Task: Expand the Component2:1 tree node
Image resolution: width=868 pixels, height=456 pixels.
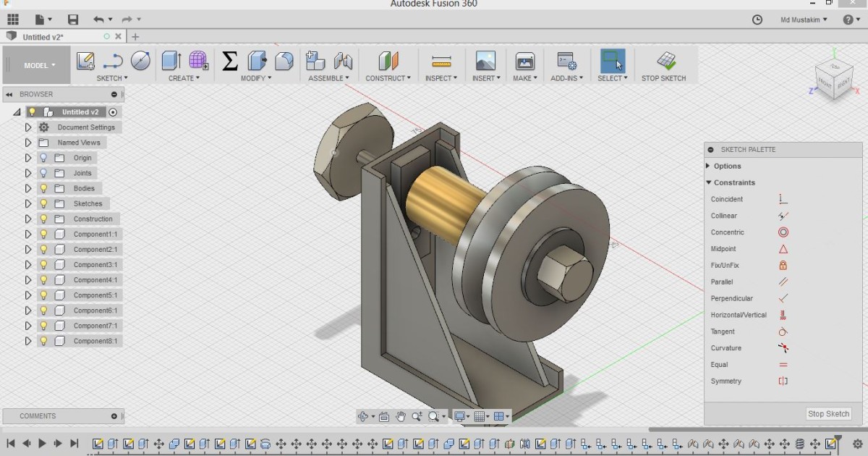Action: coord(28,249)
